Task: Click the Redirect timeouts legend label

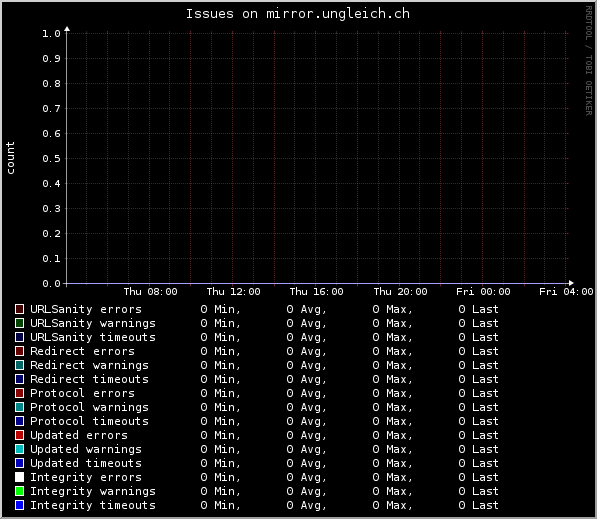Action: [x=89, y=379]
